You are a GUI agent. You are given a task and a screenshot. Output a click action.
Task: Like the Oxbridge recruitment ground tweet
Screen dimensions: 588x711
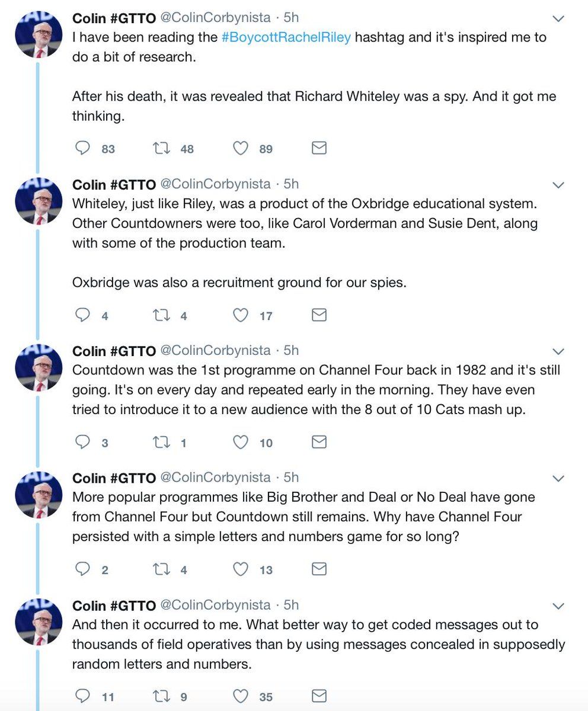[x=240, y=315]
